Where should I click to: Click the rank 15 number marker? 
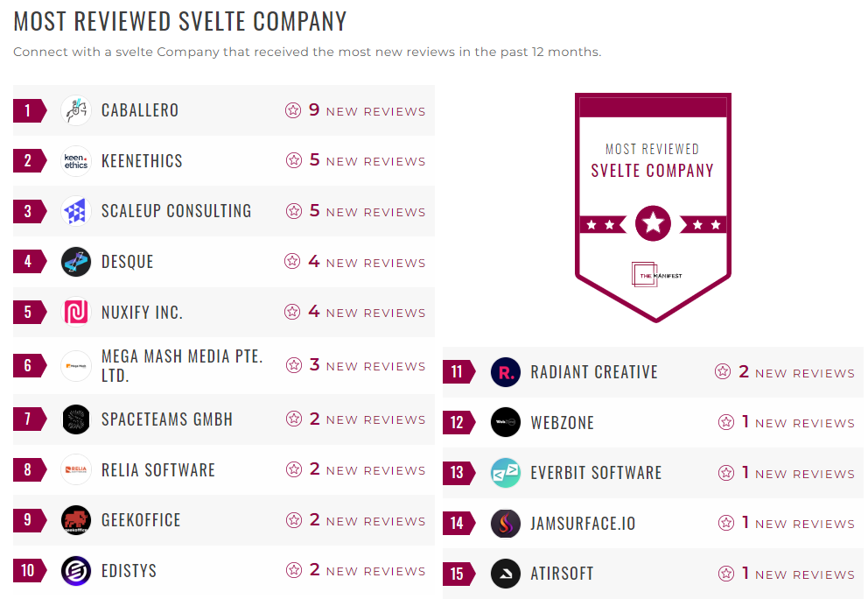(458, 574)
